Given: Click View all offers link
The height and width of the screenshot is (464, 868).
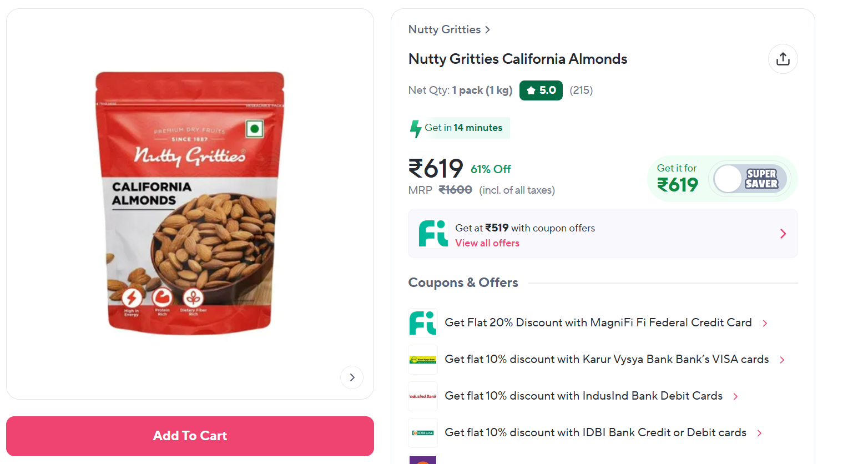Looking at the screenshot, I should [x=487, y=243].
